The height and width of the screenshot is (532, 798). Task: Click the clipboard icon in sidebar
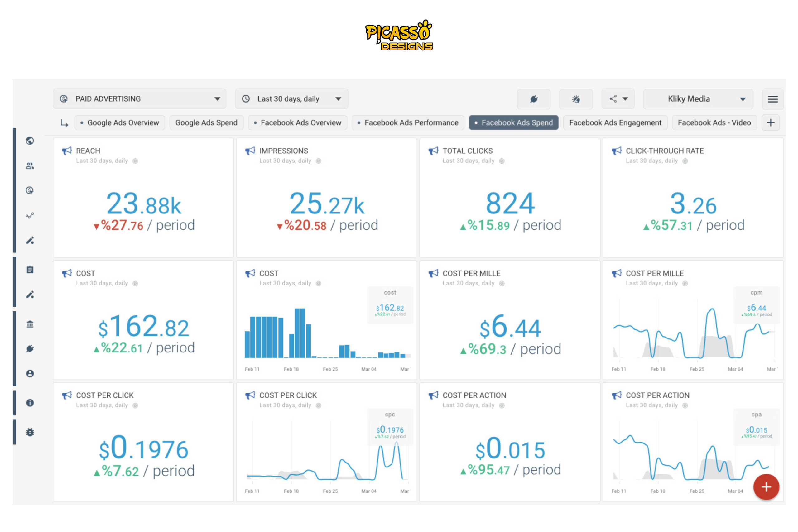[30, 270]
